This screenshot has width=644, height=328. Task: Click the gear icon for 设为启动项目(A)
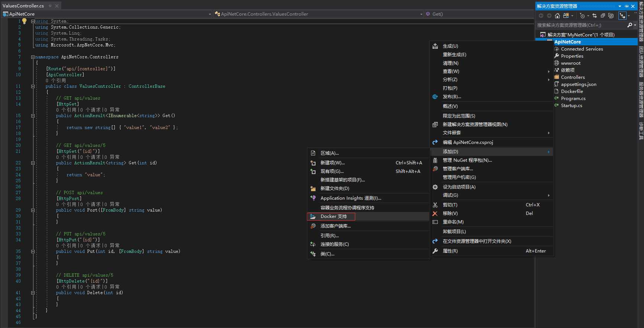[435, 187]
